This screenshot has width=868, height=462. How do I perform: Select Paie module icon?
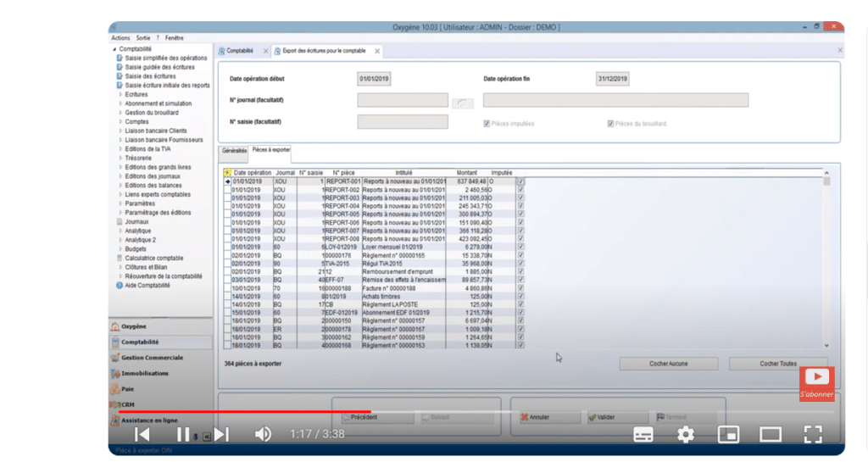[x=115, y=389]
